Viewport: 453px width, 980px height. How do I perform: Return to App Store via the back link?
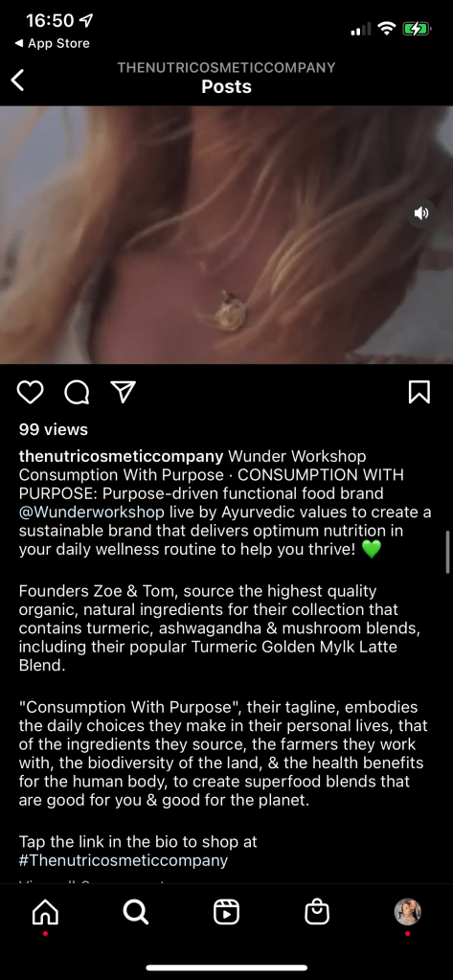[52, 43]
